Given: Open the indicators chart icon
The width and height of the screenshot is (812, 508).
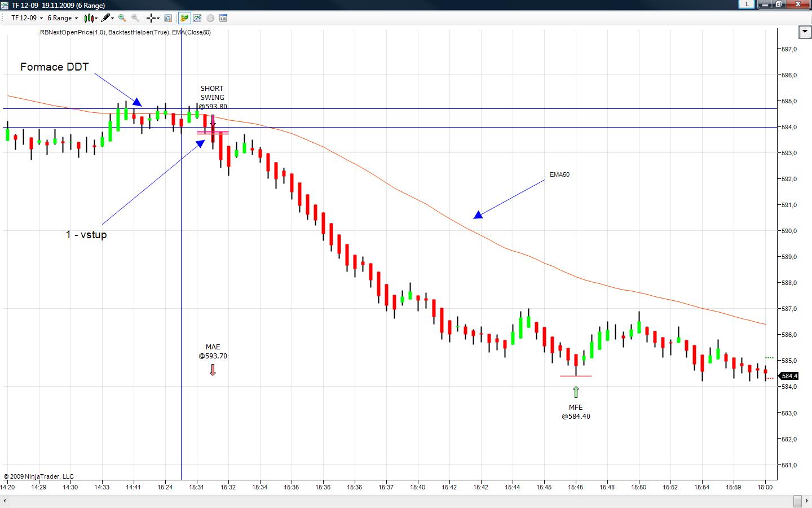Looking at the screenshot, I should (197, 18).
